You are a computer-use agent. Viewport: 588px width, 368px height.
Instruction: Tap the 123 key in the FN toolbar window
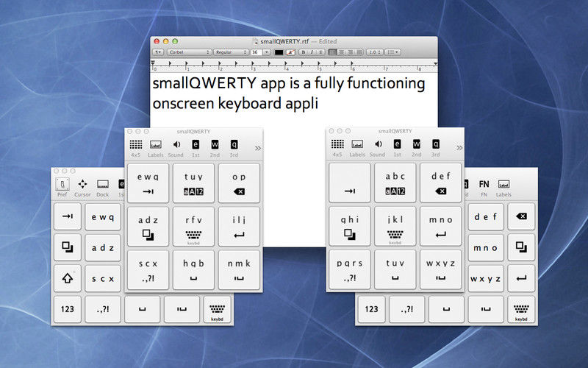pyautogui.click(x=372, y=309)
